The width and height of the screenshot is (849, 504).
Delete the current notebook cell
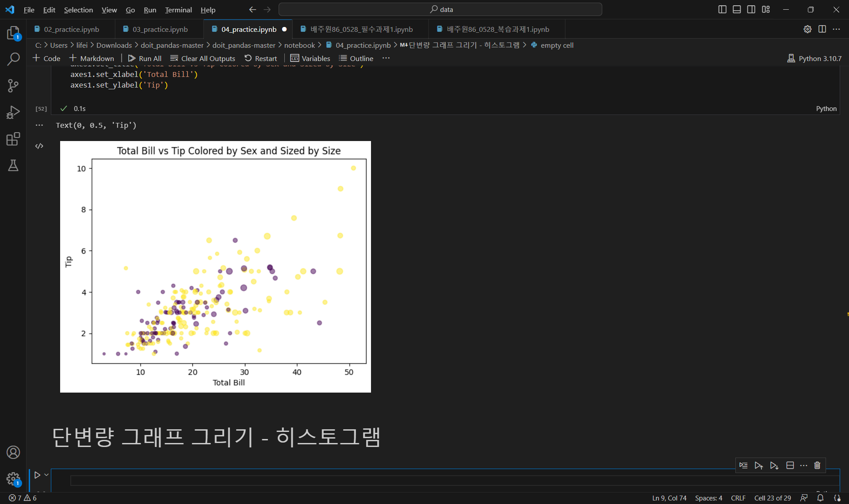point(817,466)
